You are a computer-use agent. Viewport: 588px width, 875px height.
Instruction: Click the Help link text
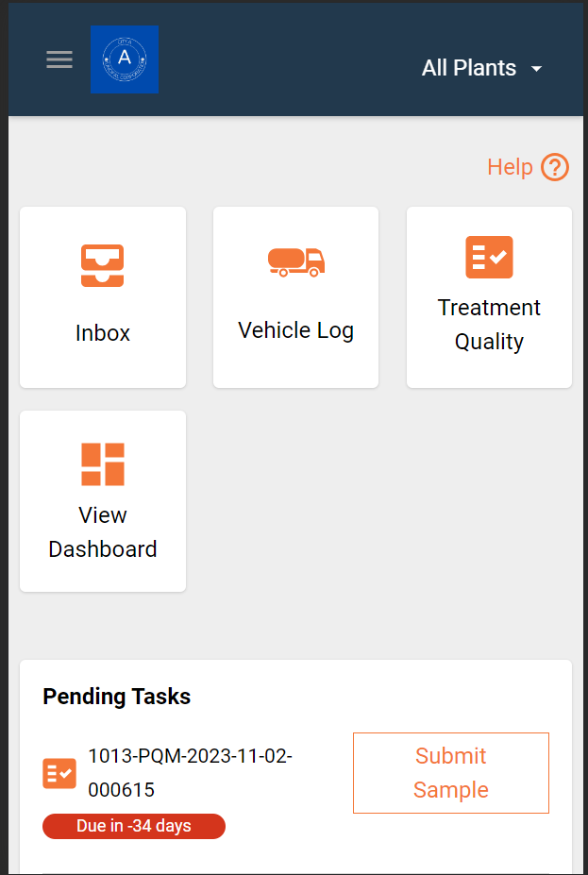(510, 167)
